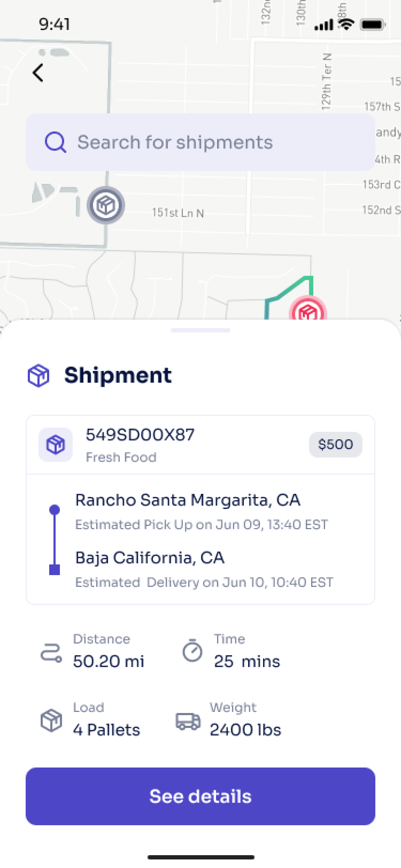Click the Distance route icon

[x=51, y=652]
